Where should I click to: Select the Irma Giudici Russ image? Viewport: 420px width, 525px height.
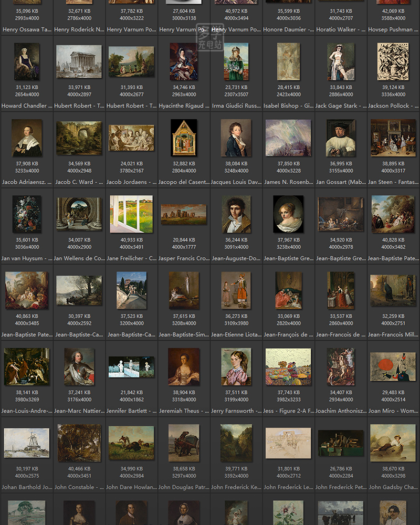(x=236, y=61)
